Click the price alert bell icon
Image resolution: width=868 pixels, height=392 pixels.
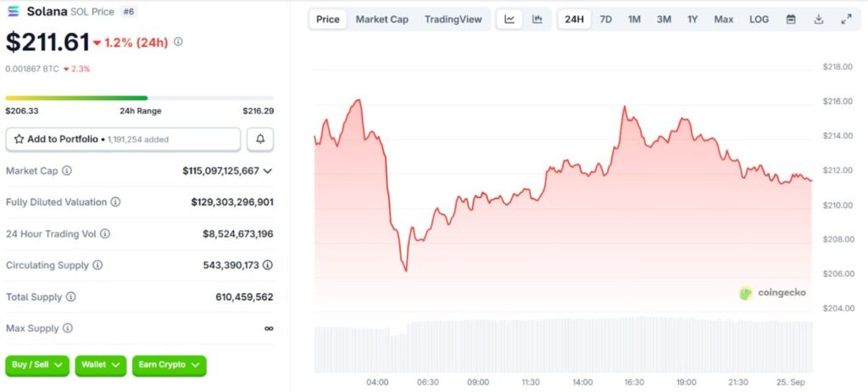click(x=260, y=139)
